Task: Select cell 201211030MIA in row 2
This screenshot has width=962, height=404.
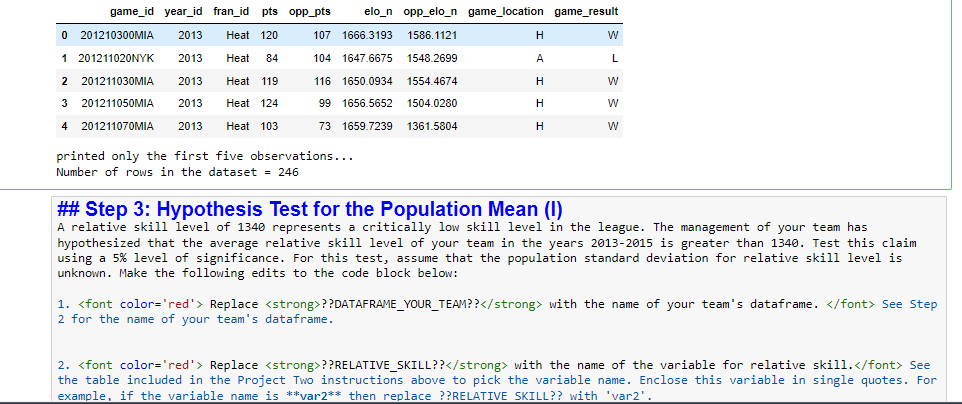Action: coord(117,81)
